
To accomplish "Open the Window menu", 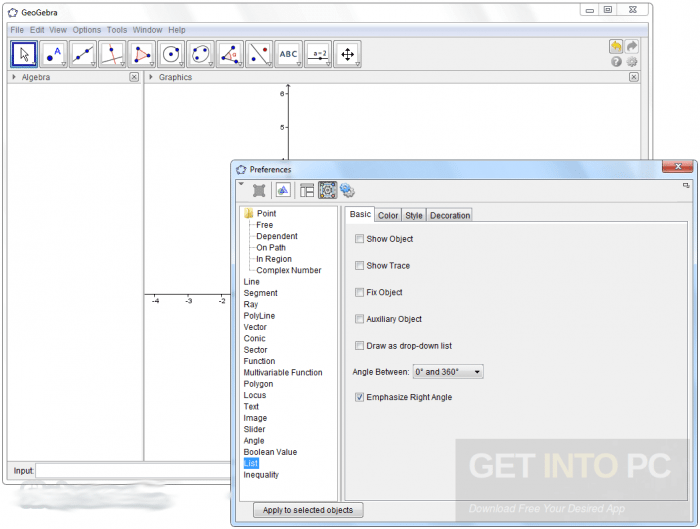I will click(x=147, y=30).
